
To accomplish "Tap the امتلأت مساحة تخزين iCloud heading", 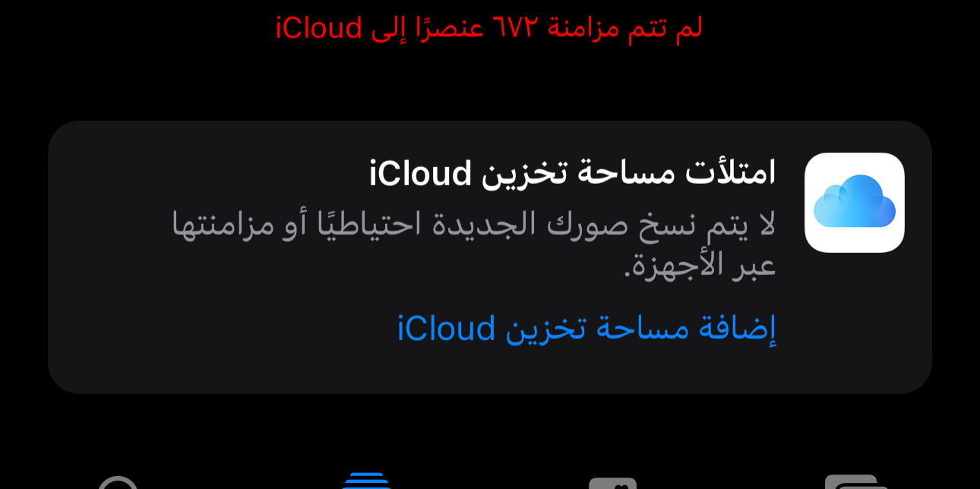I will point(573,172).
